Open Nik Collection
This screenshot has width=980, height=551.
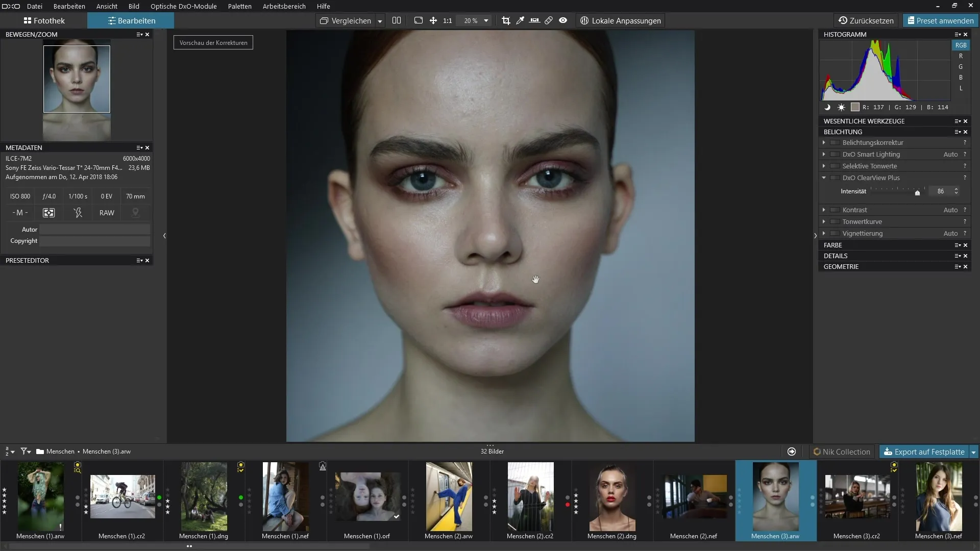tap(842, 452)
